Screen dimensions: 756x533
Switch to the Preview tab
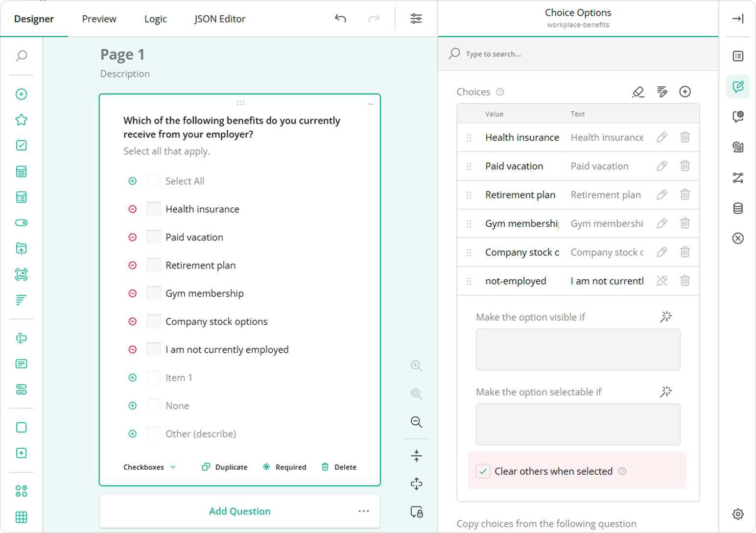tap(99, 19)
